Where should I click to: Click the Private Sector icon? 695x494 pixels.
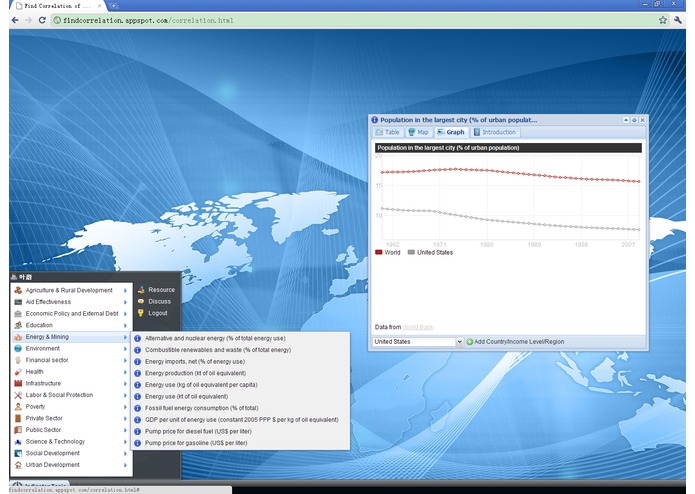(x=18, y=418)
